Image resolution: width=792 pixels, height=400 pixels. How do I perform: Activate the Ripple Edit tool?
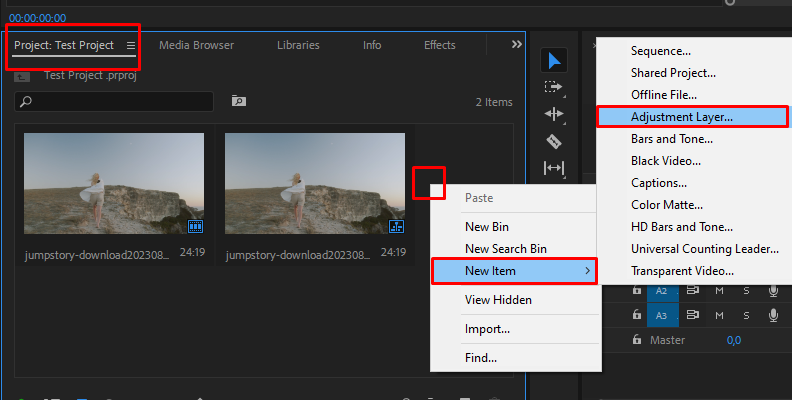coord(554,114)
